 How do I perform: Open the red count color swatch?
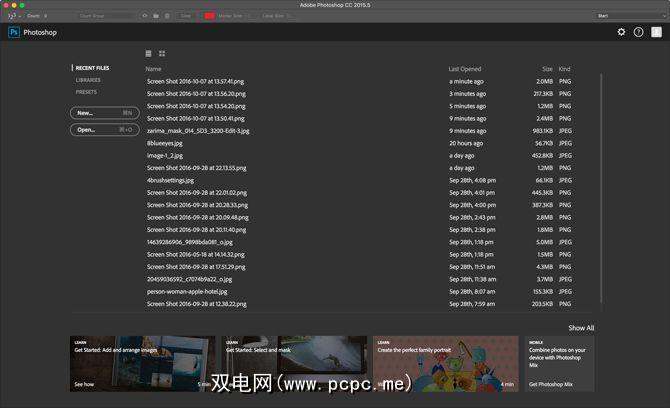click(209, 16)
